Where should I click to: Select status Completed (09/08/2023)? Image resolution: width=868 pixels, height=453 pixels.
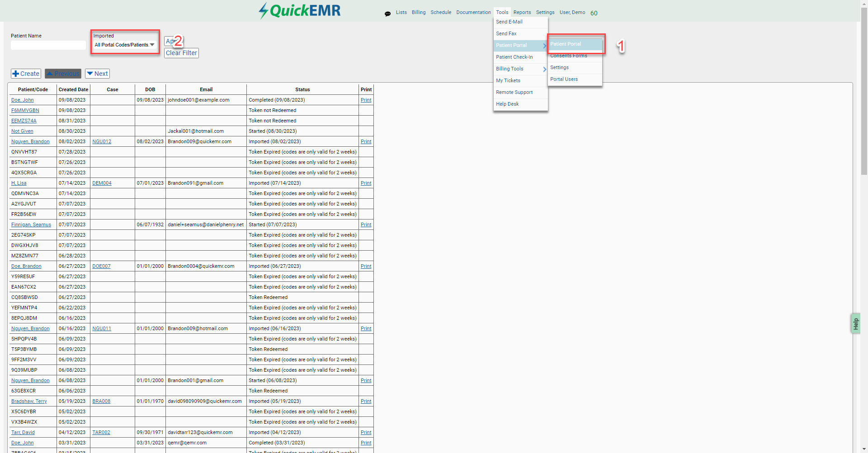tap(277, 100)
